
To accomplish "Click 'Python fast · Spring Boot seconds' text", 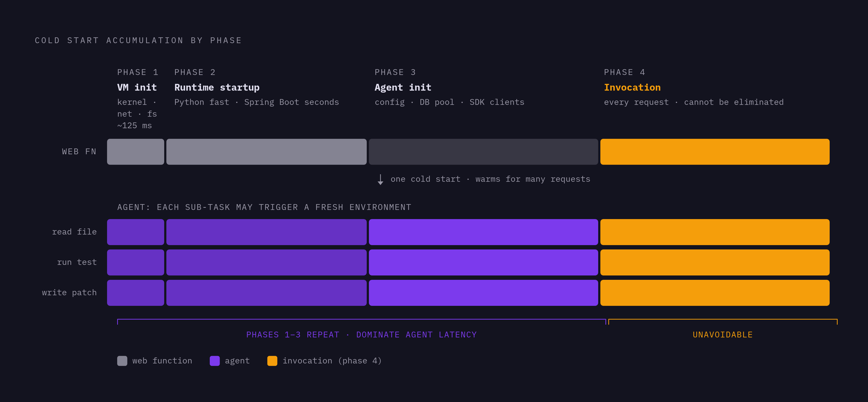I will [257, 102].
